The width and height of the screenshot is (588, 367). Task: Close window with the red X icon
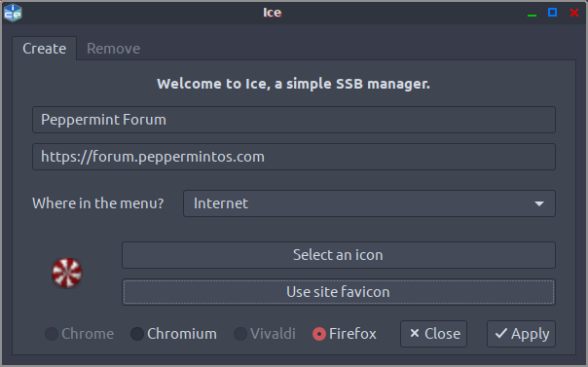(574, 13)
